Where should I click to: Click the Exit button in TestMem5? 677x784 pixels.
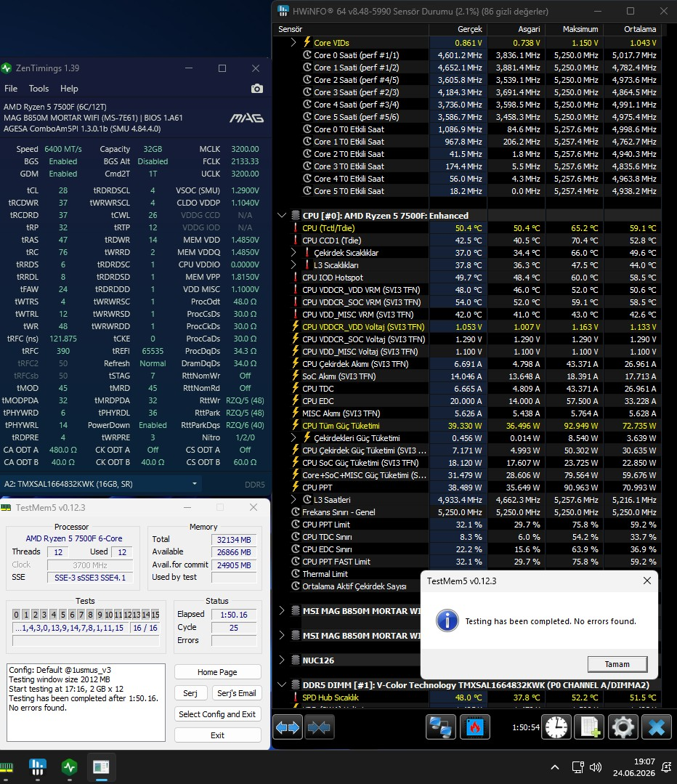[x=217, y=735]
